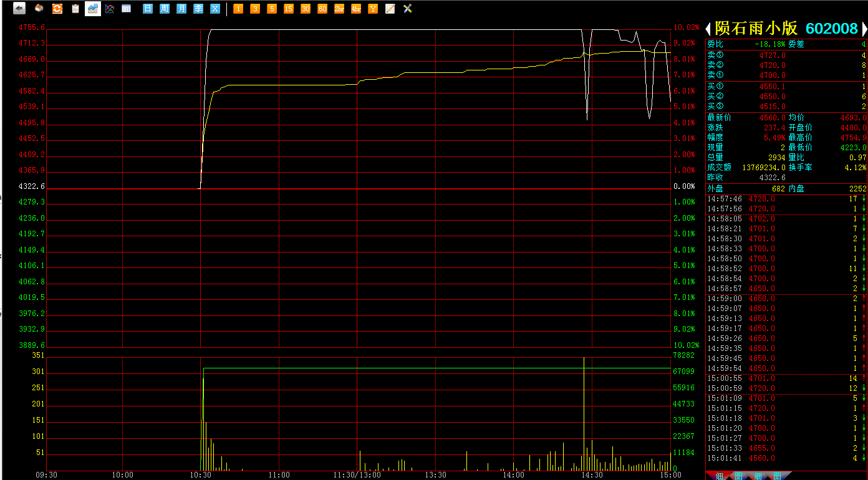The width and height of the screenshot is (868, 480).
Task: Click the 换手率 value 4.12%
Action: point(856,168)
